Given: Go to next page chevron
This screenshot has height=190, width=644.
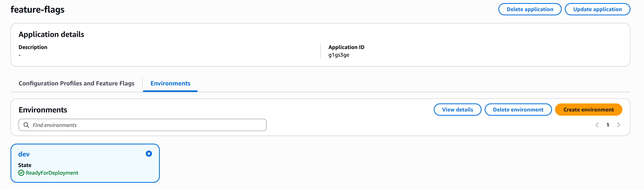Looking at the screenshot, I should (618, 125).
